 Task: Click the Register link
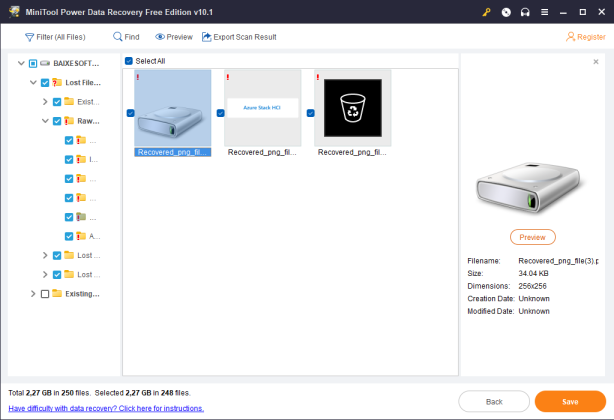(586, 37)
